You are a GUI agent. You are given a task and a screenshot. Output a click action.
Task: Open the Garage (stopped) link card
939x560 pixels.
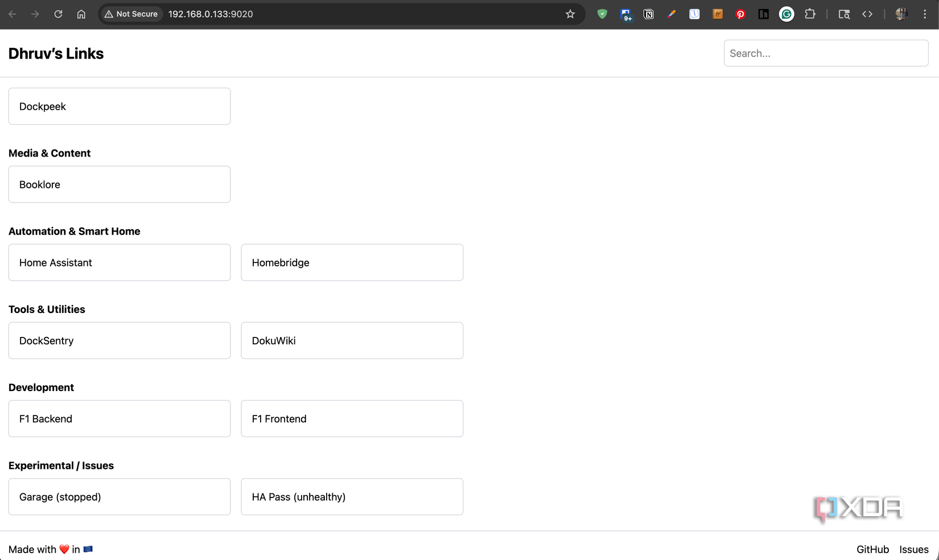[x=120, y=497]
